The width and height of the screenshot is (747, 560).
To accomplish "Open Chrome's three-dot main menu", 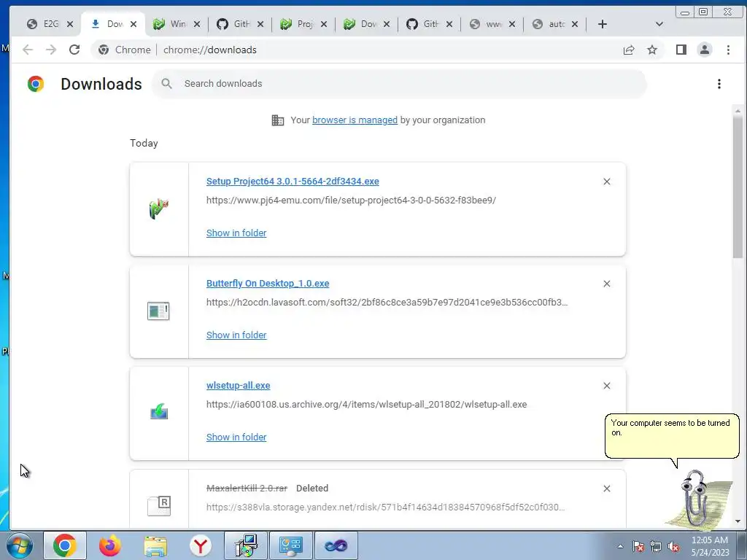I will (x=728, y=50).
